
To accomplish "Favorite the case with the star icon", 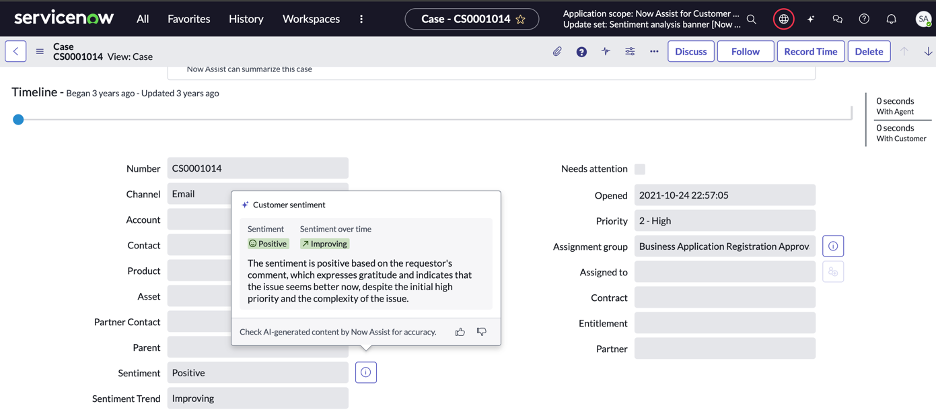I will 520,19.
